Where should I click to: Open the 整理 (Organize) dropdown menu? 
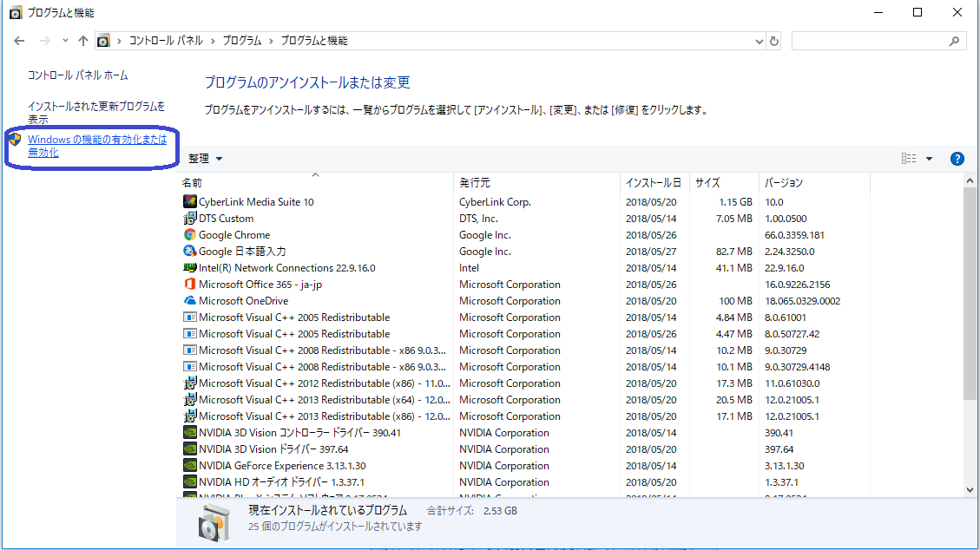pyautogui.click(x=205, y=158)
